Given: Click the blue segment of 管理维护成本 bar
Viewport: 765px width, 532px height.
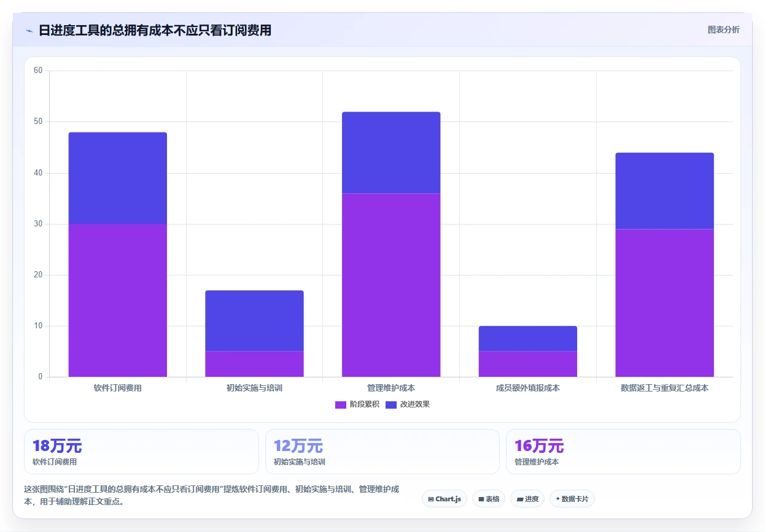Looking at the screenshot, I should click(x=391, y=152).
